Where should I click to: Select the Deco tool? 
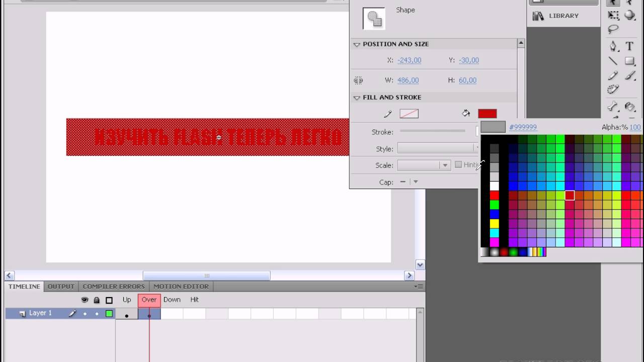point(613,89)
